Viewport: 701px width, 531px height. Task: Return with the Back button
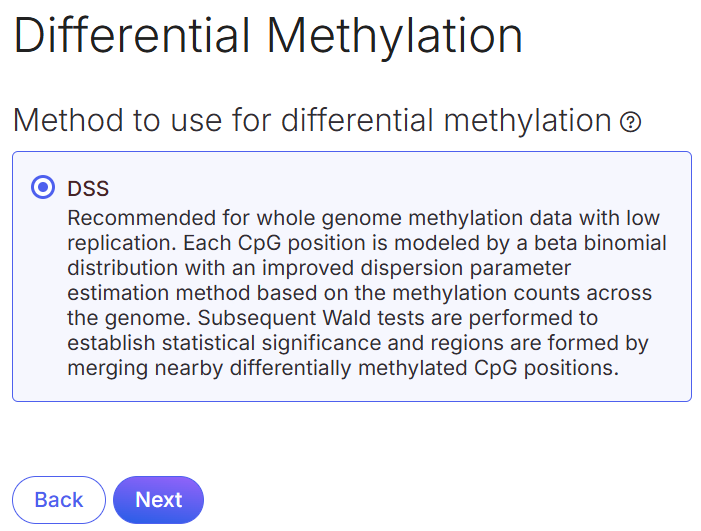pyautogui.click(x=59, y=500)
